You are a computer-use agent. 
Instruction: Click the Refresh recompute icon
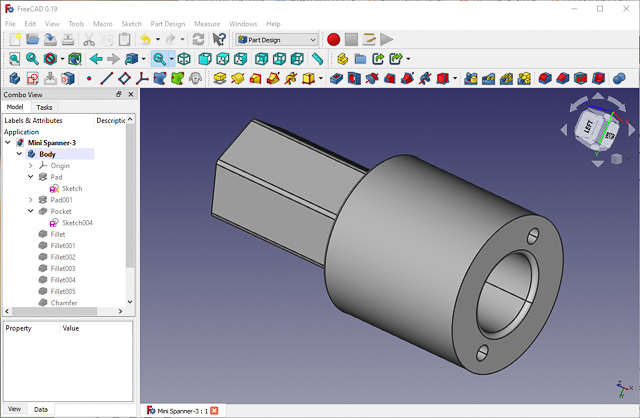[x=198, y=39]
